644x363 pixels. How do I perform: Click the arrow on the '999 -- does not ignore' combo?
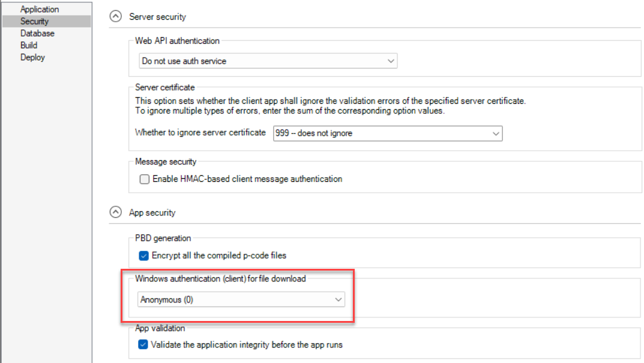pos(496,133)
